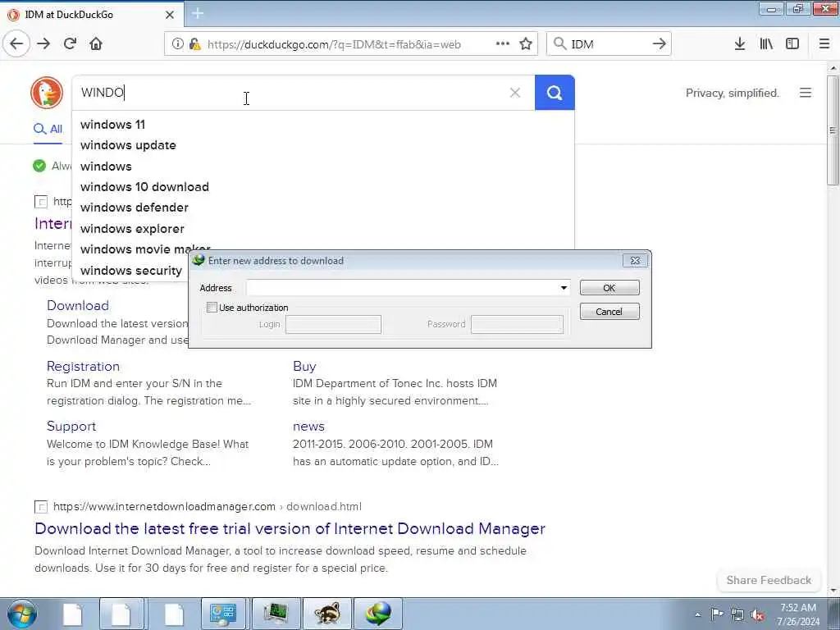This screenshot has width=840, height=630.
Task: Open Download the latest free trial result
Action: coord(290,529)
